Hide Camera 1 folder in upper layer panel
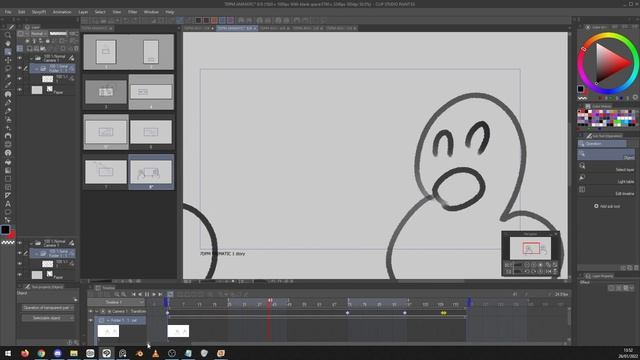640x360 pixels. 20,58
